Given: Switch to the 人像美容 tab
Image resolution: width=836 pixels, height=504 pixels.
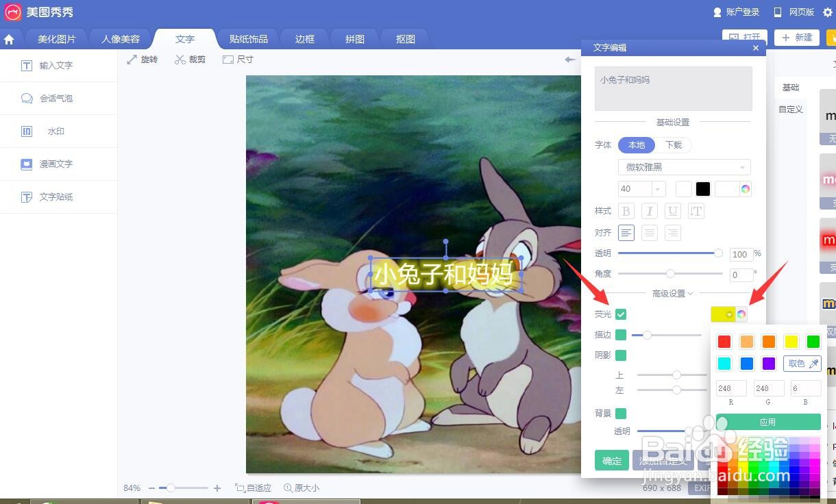Looking at the screenshot, I should pyautogui.click(x=121, y=39).
